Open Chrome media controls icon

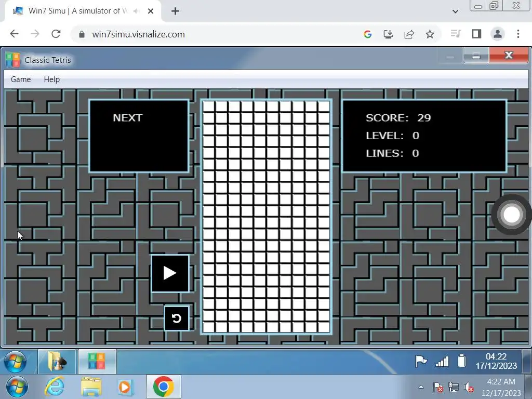click(x=456, y=34)
